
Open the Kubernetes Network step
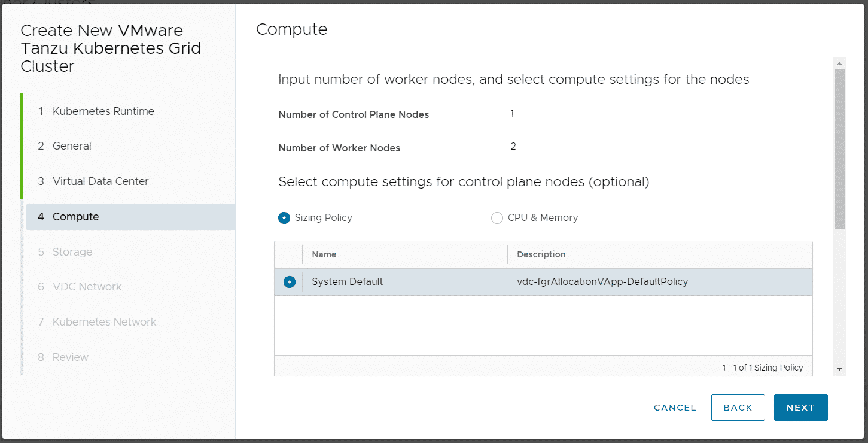point(104,322)
